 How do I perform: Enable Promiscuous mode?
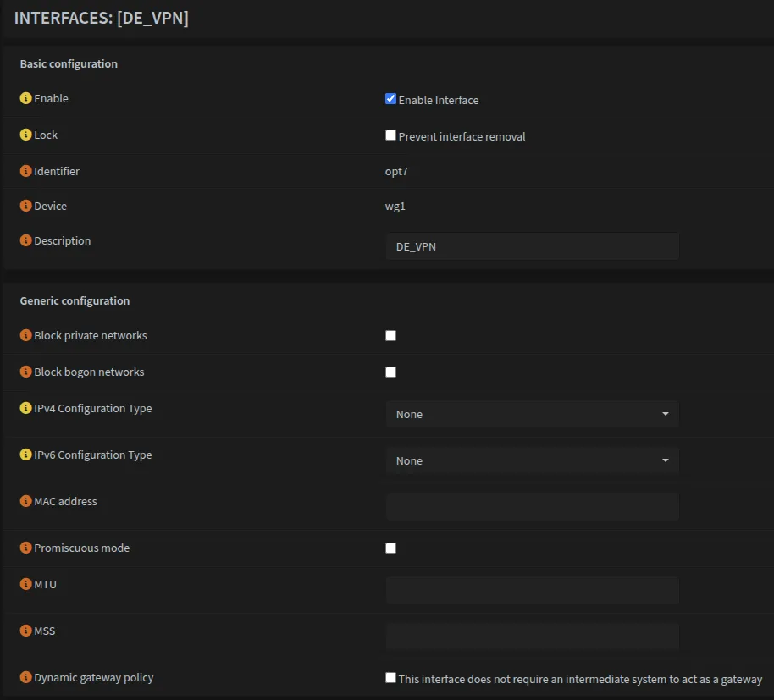(x=390, y=548)
